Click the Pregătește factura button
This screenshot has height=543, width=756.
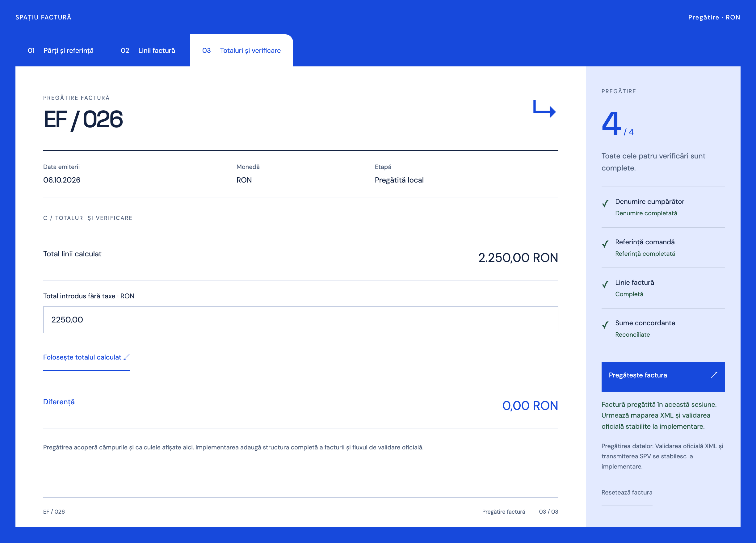[663, 377]
